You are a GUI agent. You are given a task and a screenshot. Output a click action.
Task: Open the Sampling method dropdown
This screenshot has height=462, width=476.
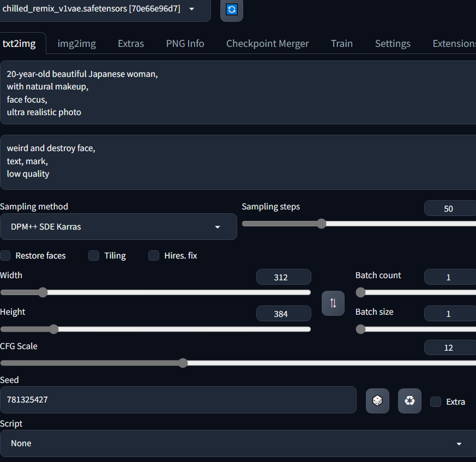(x=118, y=226)
